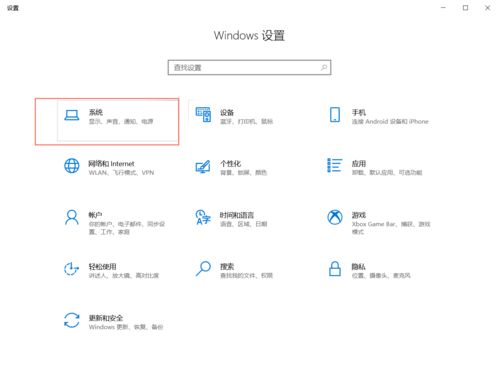The width and height of the screenshot is (499, 390).
Task: Open Ease of Access icon
Action: tap(71, 269)
